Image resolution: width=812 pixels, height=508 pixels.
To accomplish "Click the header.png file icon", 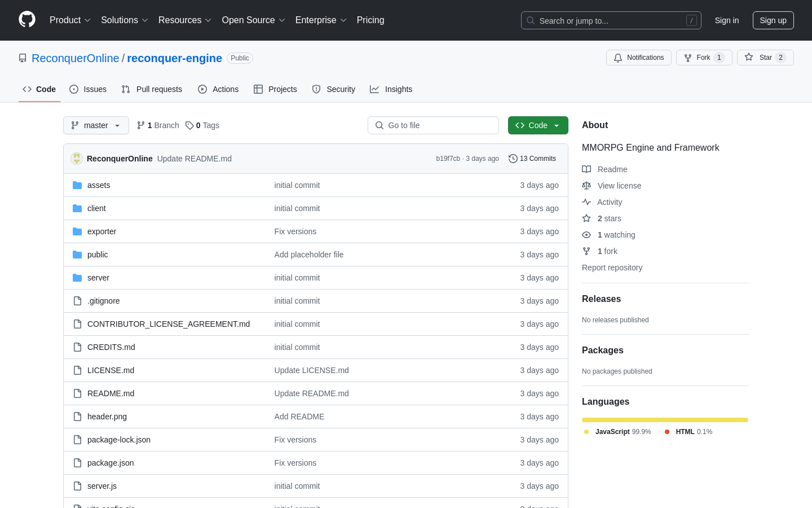I will point(77,417).
